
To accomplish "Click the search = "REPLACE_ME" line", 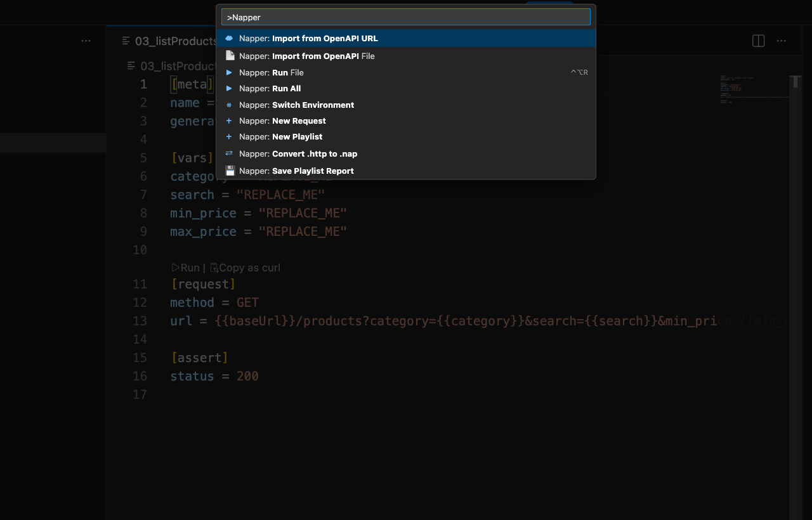I will (x=247, y=195).
